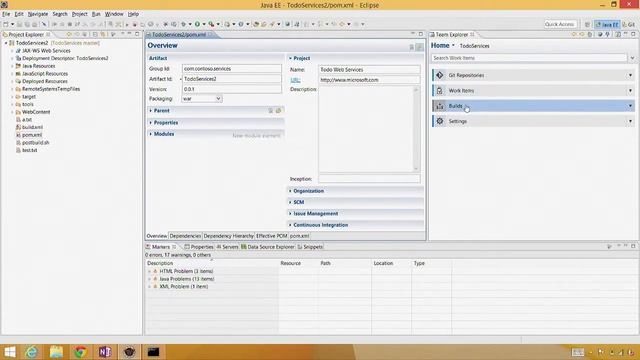
Task: Open Git Repositories dropdown arrow
Action: (x=630, y=75)
